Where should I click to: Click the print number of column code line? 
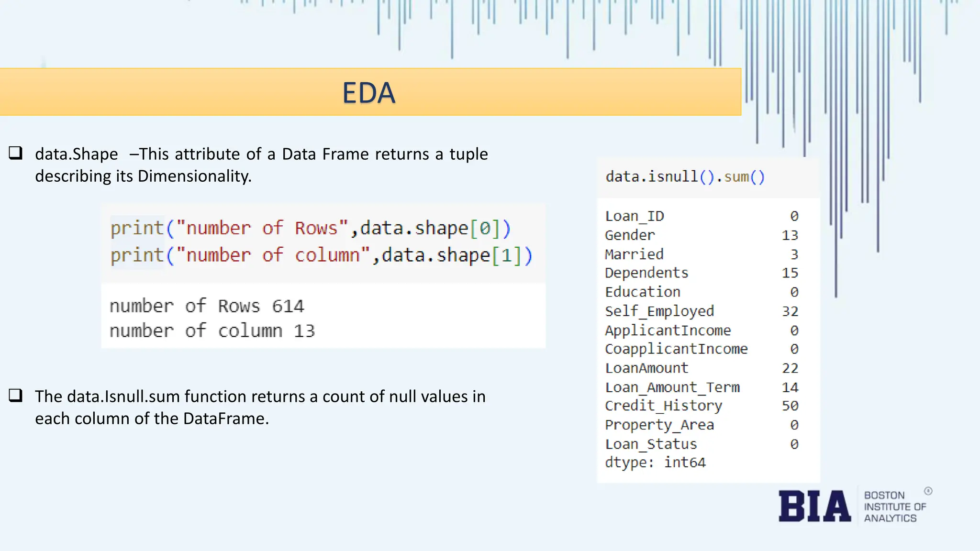pos(321,255)
